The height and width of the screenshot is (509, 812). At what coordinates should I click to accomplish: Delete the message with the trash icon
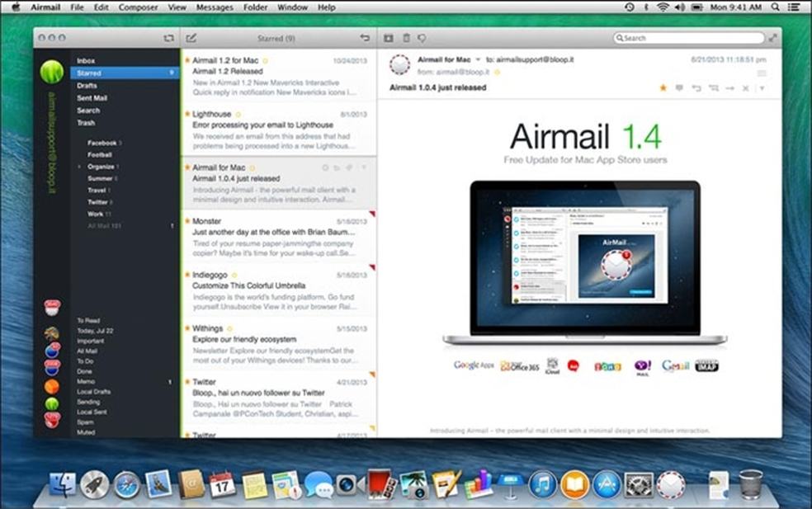point(405,38)
